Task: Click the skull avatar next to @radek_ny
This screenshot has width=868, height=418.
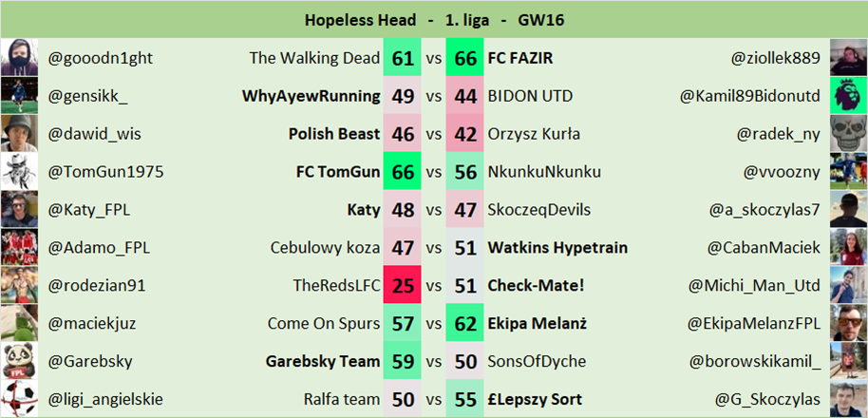Action: [x=849, y=133]
